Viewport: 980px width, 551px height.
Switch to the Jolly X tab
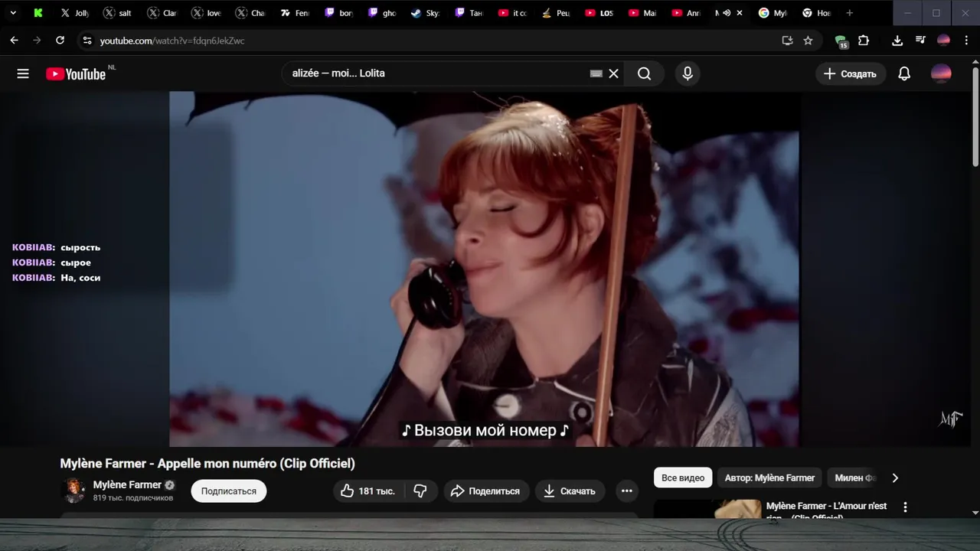pyautogui.click(x=75, y=13)
